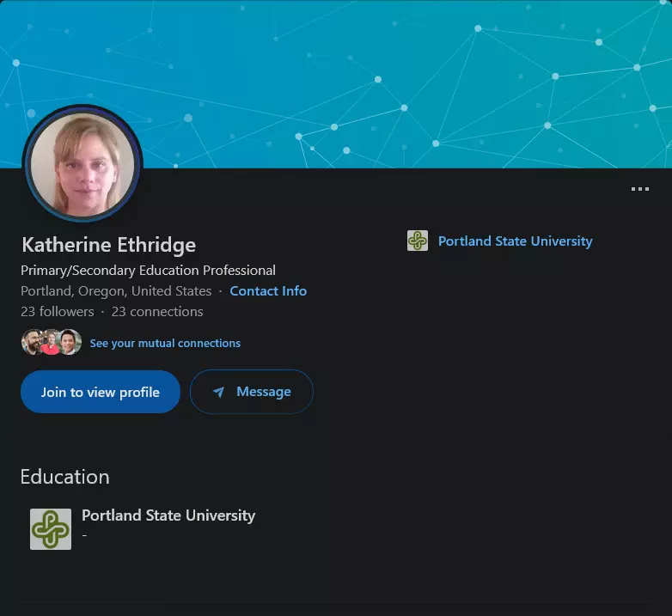Open Portland State University link in top card
This screenshot has height=616, width=672.
click(515, 241)
